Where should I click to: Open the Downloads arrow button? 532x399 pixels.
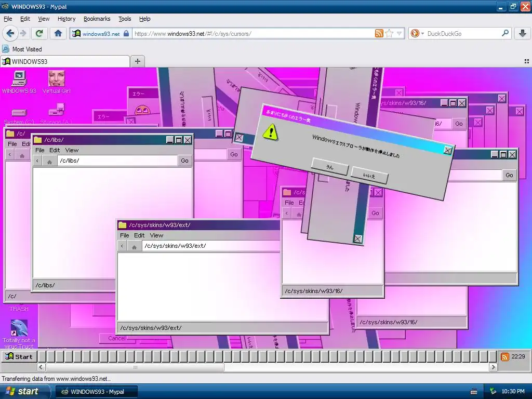tap(523, 33)
